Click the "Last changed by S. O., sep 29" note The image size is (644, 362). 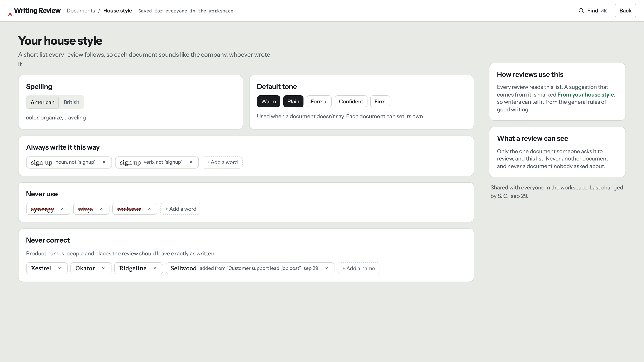tap(557, 192)
